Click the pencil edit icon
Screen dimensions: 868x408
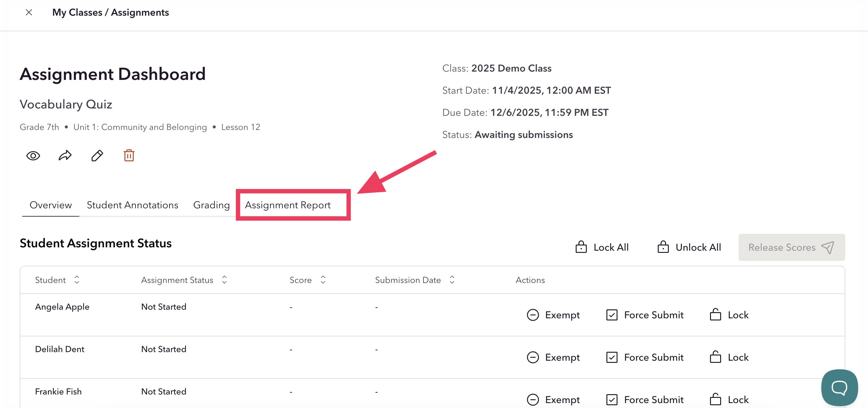tap(97, 156)
